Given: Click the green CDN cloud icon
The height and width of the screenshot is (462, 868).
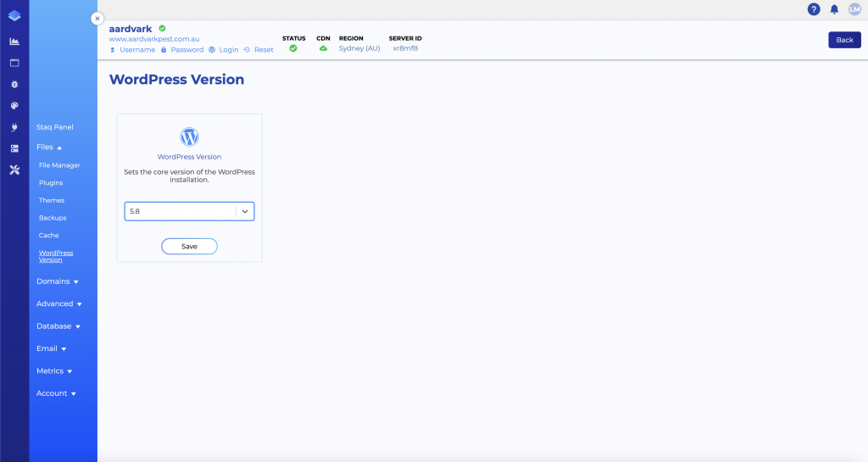Looking at the screenshot, I should [323, 48].
